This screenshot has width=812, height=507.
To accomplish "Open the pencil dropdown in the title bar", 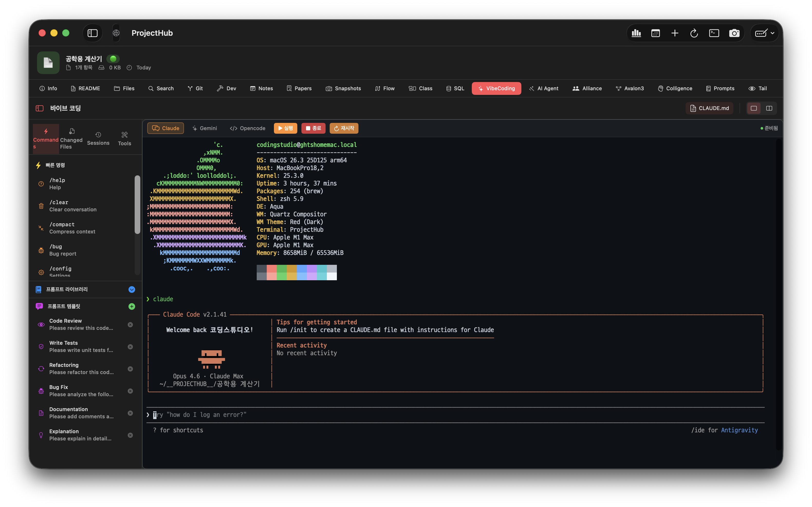I will (764, 33).
